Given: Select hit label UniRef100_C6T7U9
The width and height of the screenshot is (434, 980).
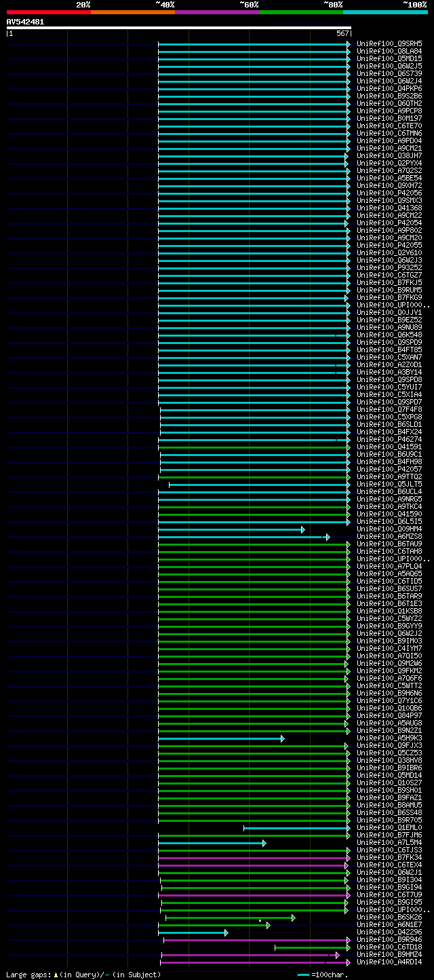Looking at the screenshot, I should coord(389,894).
